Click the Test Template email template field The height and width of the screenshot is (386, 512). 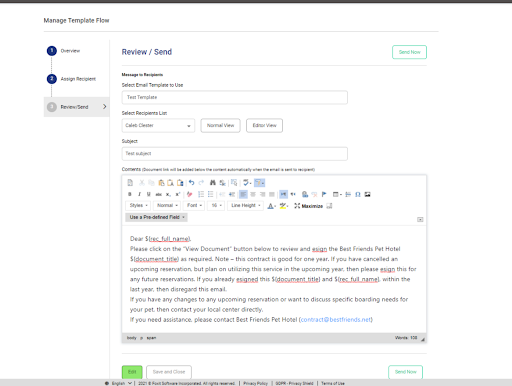point(235,97)
